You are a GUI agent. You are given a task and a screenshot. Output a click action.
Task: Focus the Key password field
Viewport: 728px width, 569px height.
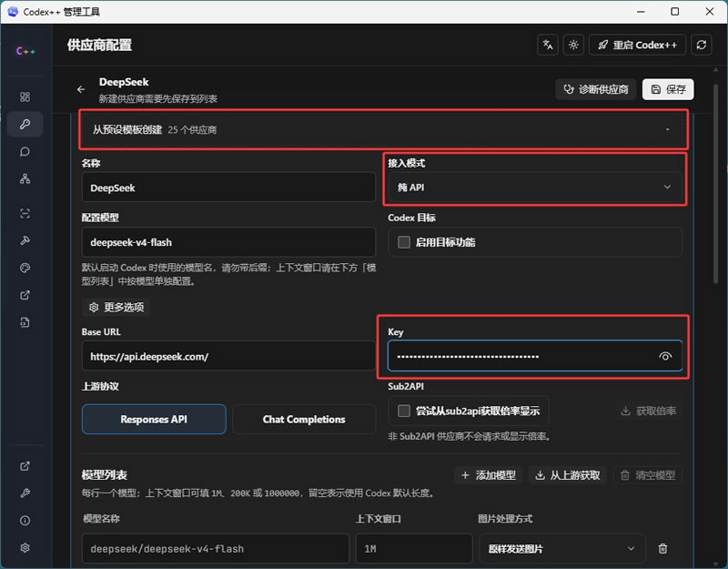coord(534,356)
